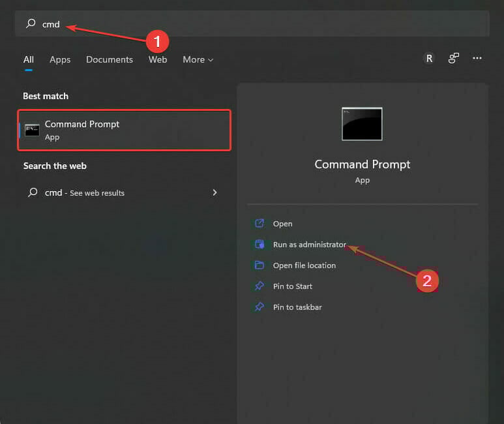Image resolution: width=504 pixels, height=424 pixels.
Task: Click the icon between the avatar and ellipsis
Action: 454,58
